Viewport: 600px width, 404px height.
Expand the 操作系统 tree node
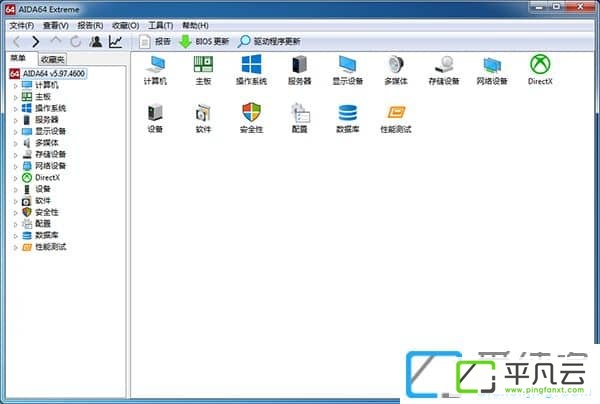16,109
